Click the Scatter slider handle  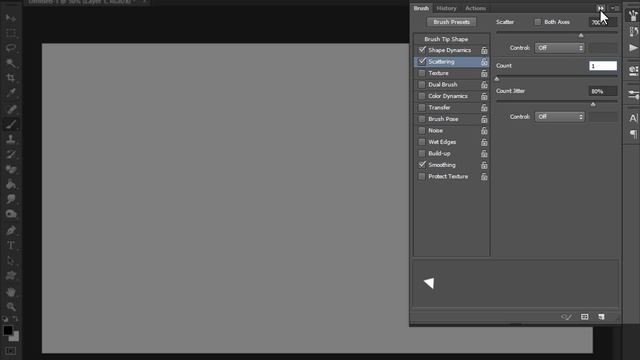pyautogui.click(x=581, y=36)
